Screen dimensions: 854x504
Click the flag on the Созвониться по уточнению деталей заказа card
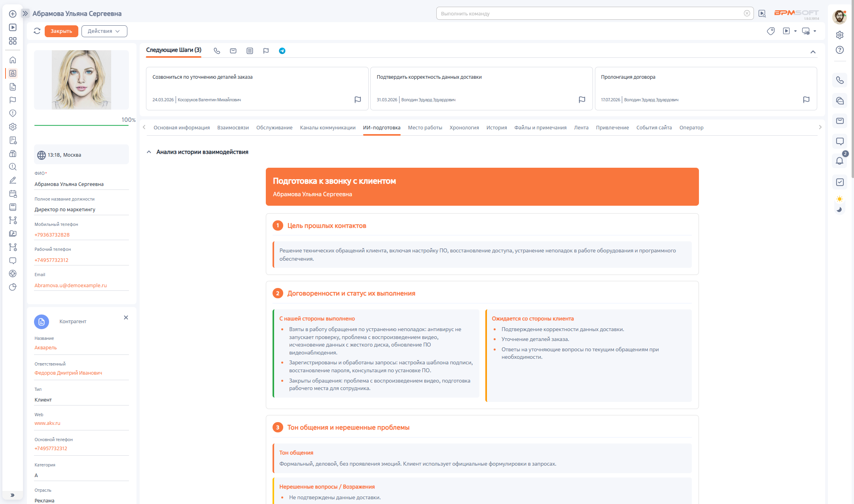[358, 100]
